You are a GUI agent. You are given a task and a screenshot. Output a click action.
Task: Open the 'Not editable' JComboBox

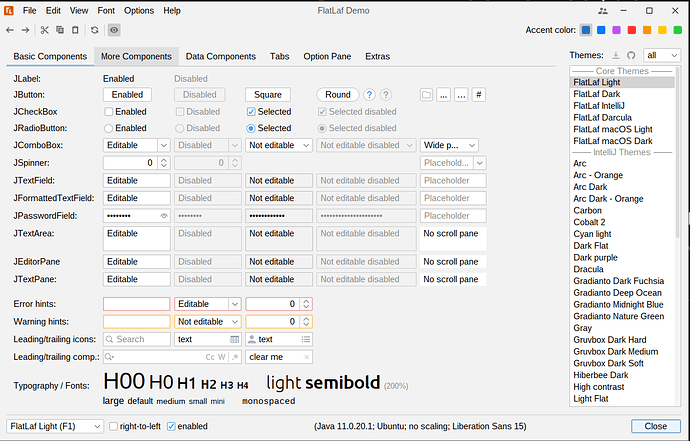[x=279, y=145]
